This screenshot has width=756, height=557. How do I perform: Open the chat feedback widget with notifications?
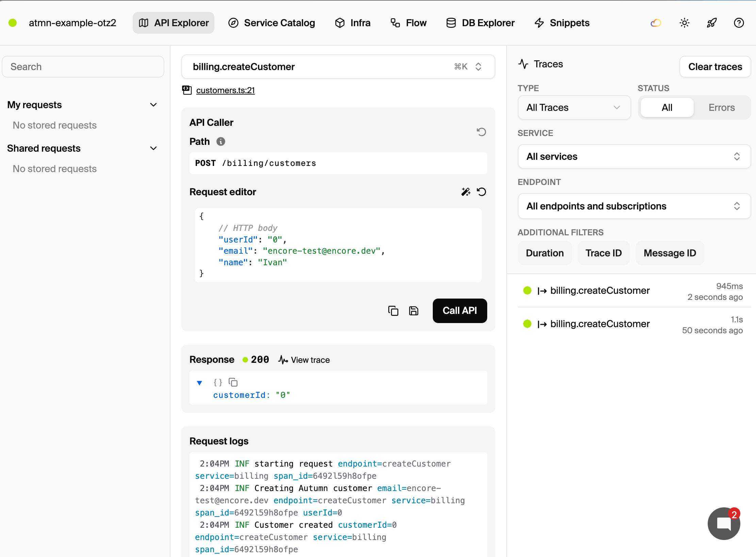724,523
